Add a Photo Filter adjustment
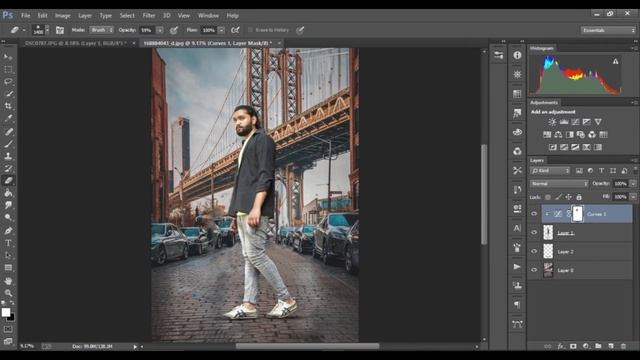This screenshot has height=360, width=640. pos(581,134)
